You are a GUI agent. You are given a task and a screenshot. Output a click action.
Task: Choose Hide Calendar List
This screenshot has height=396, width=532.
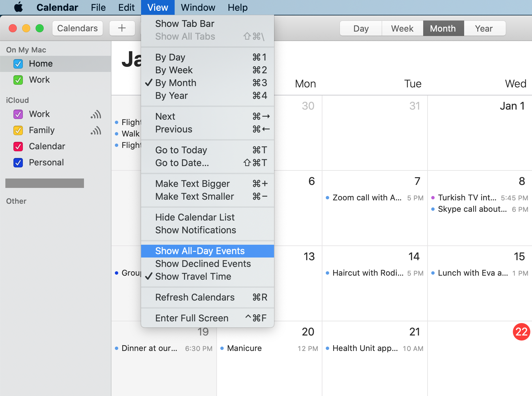point(208,217)
